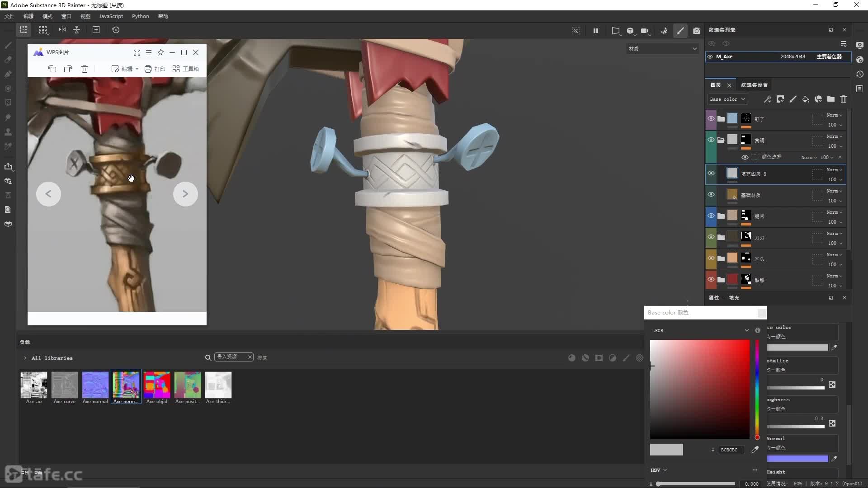Open the 窗口 menu
This screenshot has width=868, height=488.
pyautogui.click(x=66, y=16)
